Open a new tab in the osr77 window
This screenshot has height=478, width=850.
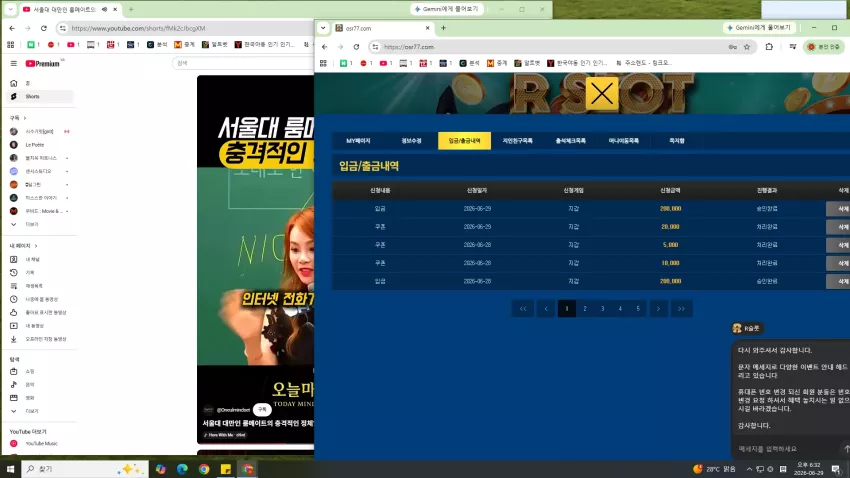(443, 28)
